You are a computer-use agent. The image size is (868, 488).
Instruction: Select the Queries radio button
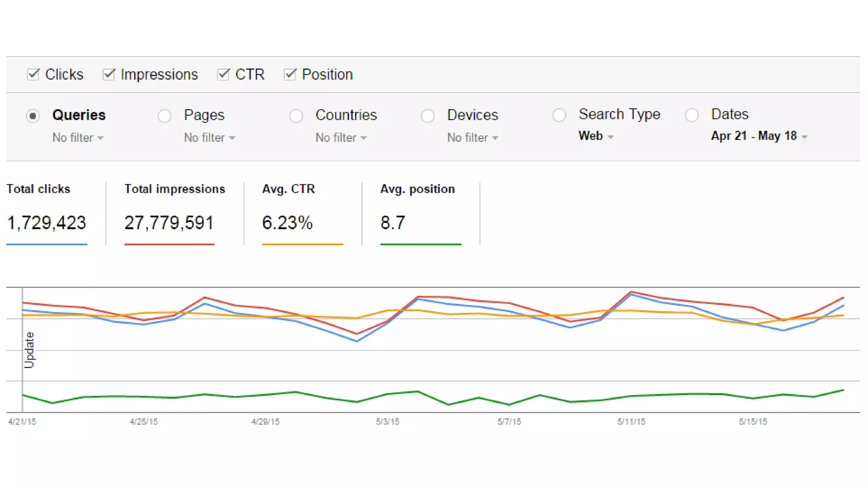(x=33, y=116)
